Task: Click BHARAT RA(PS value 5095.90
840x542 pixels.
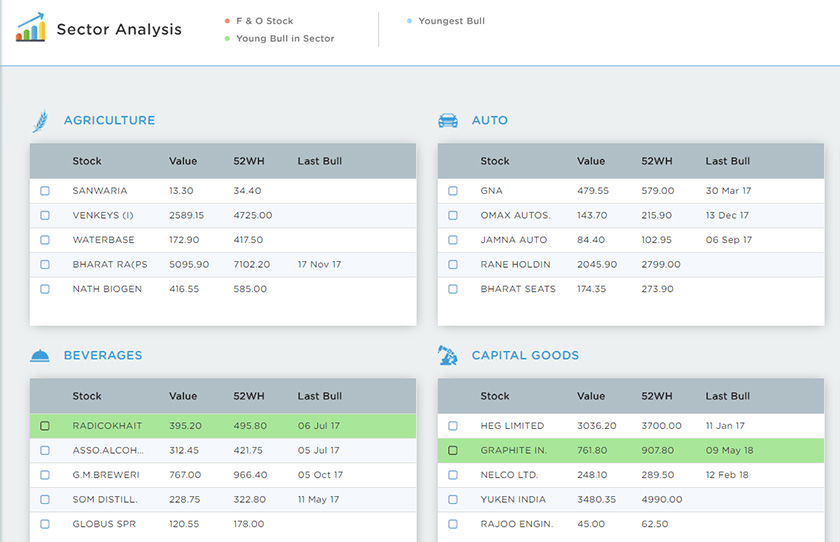Action: point(189,265)
